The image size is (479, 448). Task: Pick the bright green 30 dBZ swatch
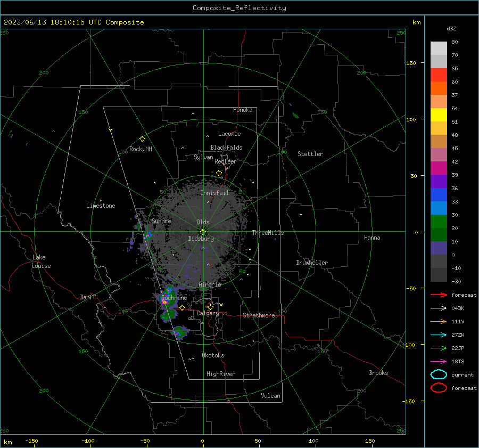pos(439,221)
